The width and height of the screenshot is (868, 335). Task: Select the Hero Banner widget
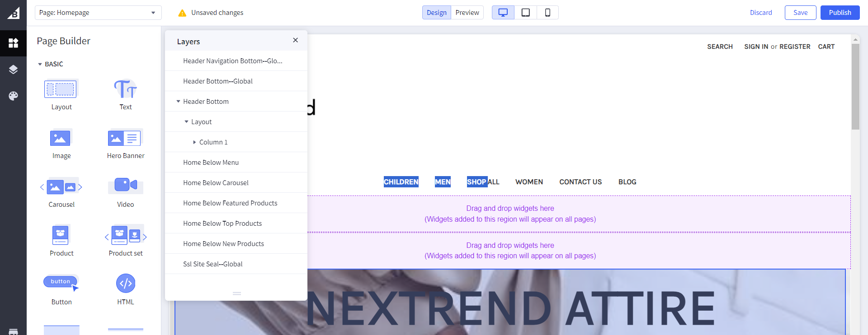click(x=126, y=144)
